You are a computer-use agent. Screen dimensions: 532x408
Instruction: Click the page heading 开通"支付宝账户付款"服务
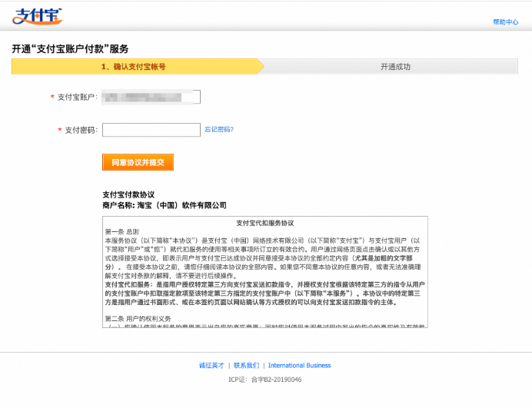click(x=70, y=49)
